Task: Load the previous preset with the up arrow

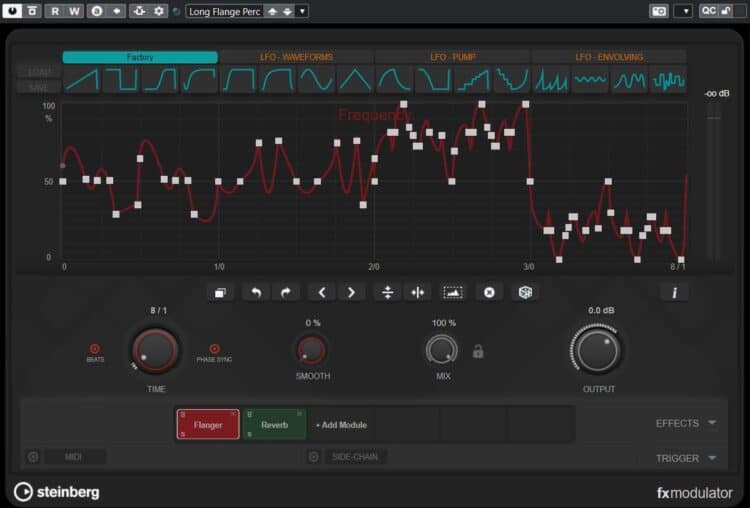Action: 272,11
